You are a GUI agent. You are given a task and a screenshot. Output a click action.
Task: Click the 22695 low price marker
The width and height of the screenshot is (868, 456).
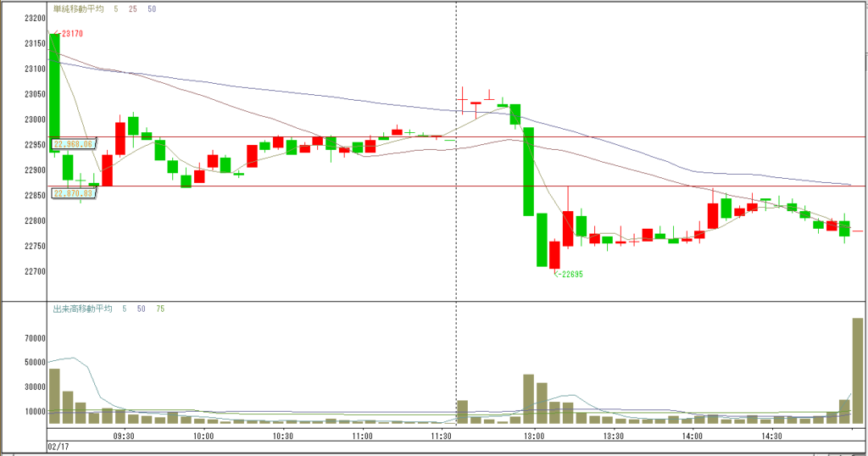pos(569,274)
